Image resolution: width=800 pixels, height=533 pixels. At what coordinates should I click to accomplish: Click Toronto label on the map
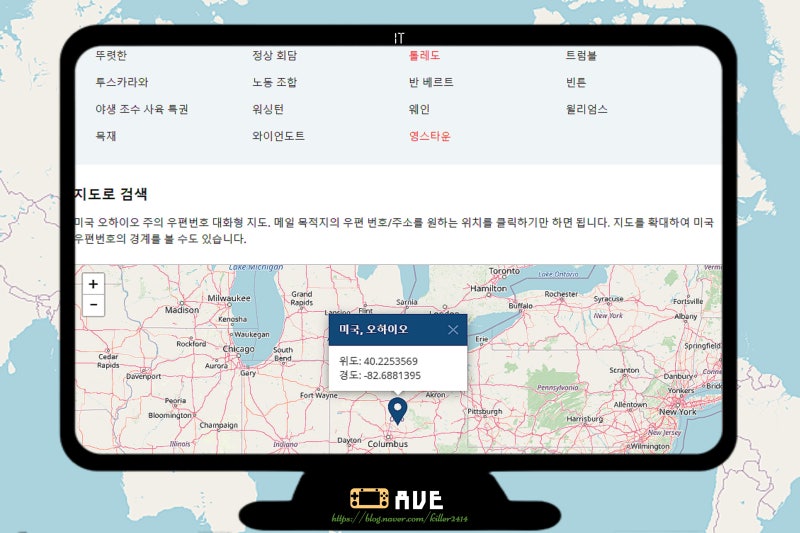click(x=504, y=271)
